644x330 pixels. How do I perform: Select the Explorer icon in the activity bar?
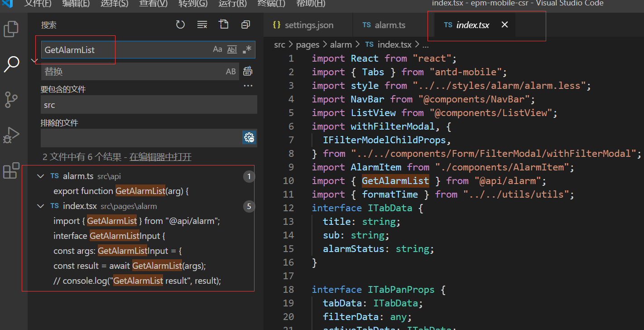click(11, 29)
